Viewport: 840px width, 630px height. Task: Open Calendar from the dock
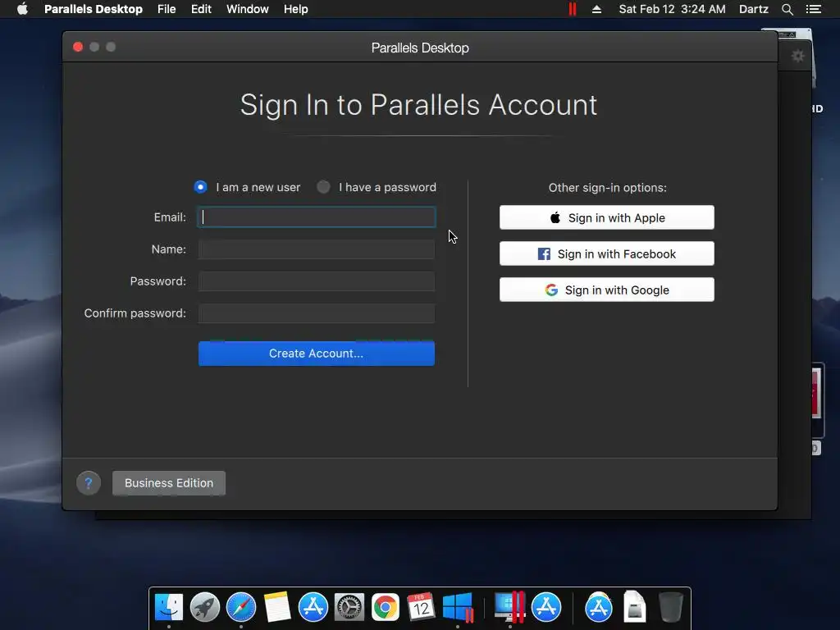(x=421, y=607)
